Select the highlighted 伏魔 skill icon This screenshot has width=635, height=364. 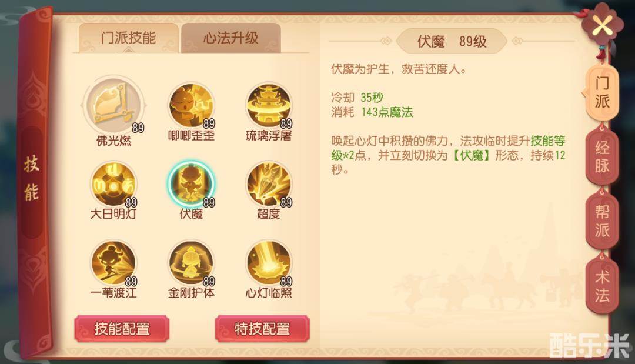click(x=191, y=184)
